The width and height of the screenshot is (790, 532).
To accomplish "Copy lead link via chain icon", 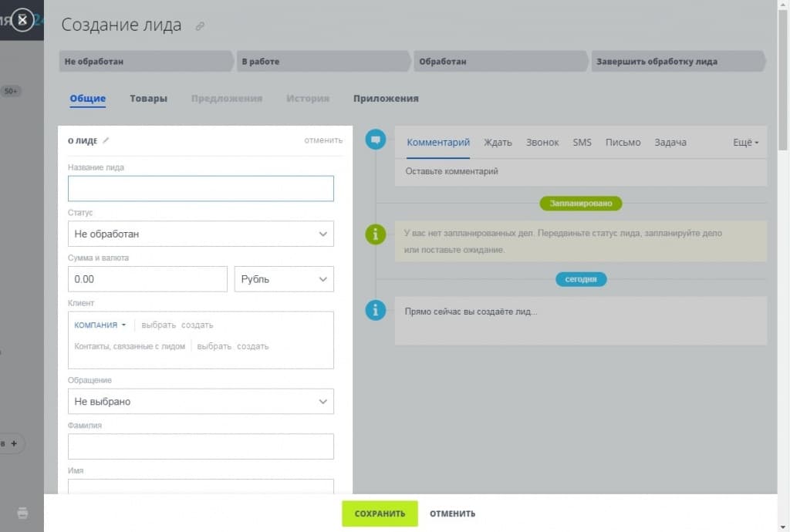I will (x=200, y=26).
